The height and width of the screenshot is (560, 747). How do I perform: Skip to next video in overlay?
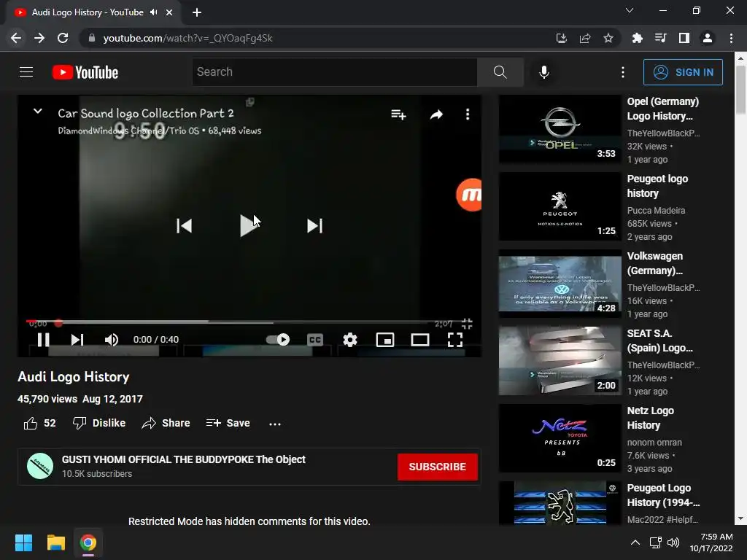tap(314, 226)
